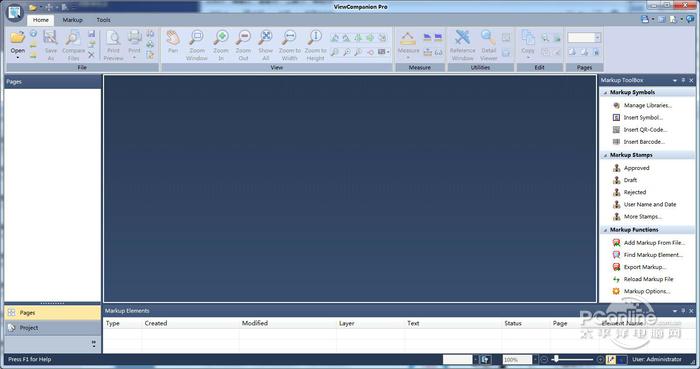The height and width of the screenshot is (369, 700).
Task: Click the Insert Barcode icon
Action: [x=616, y=141]
